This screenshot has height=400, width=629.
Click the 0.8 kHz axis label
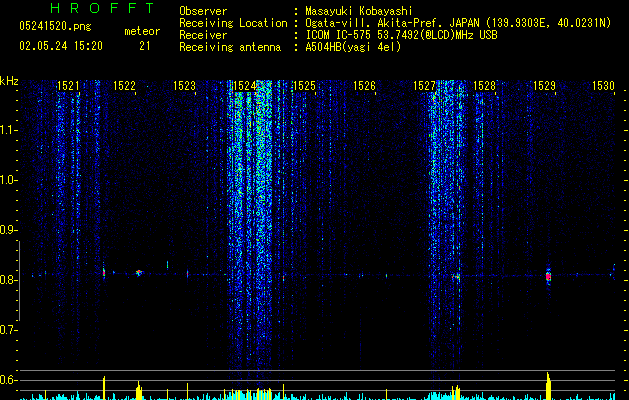pos(8,280)
